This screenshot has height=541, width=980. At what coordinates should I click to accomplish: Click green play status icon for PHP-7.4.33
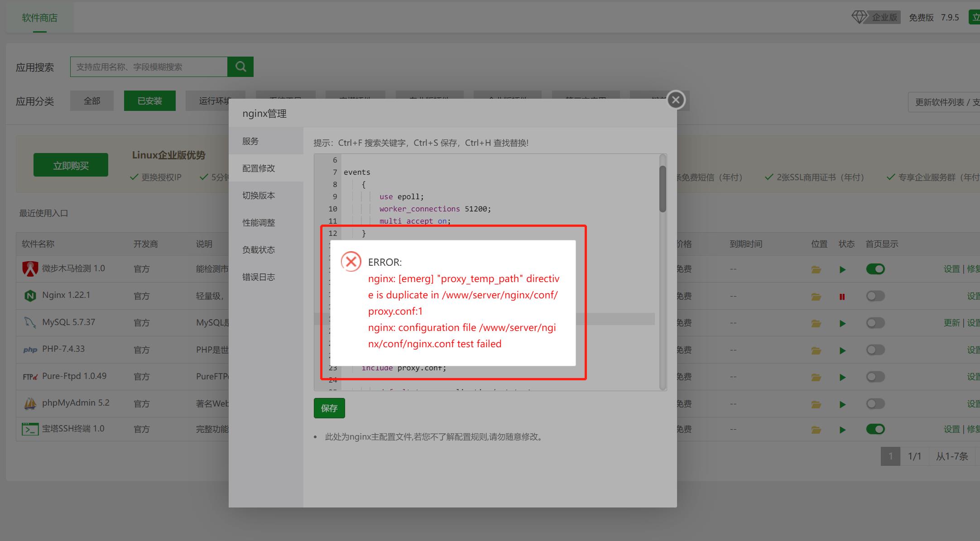842,351
